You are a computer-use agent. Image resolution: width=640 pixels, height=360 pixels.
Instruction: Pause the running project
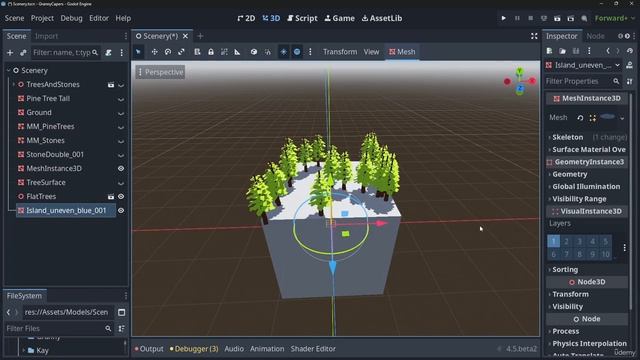coord(517,18)
